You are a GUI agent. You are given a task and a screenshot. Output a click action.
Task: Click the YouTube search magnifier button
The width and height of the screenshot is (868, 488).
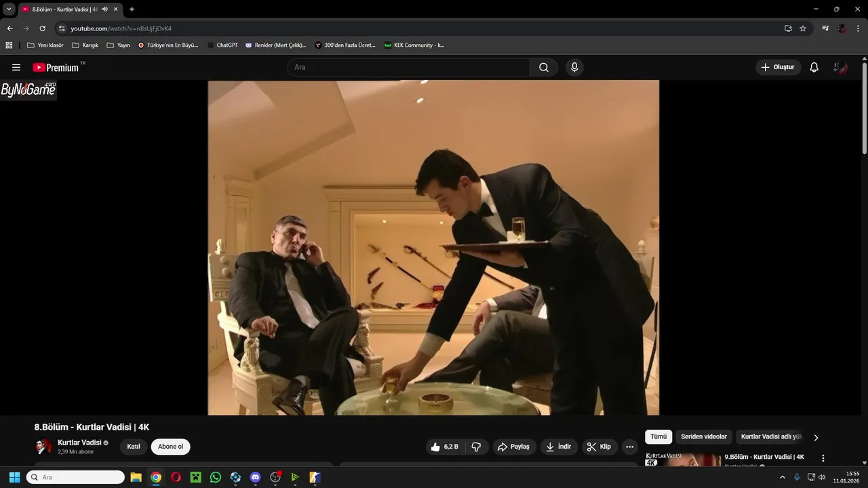(544, 67)
